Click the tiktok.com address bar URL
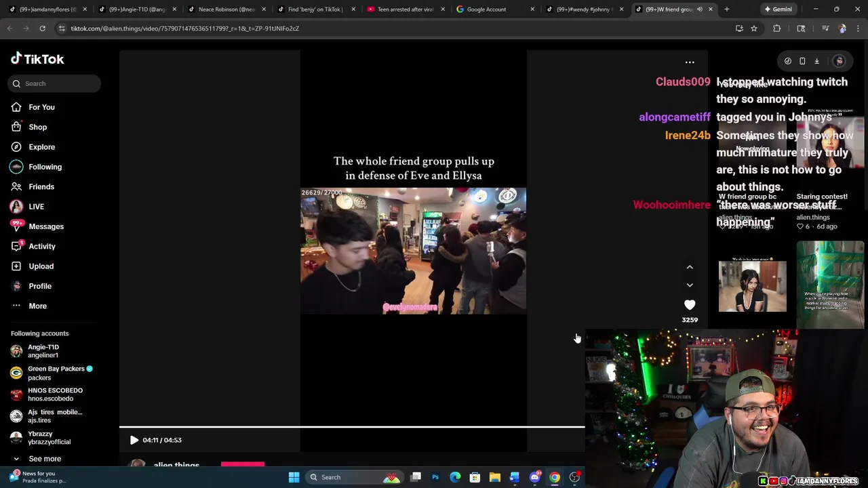This screenshot has height=488, width=868. [x=184, y=28]
